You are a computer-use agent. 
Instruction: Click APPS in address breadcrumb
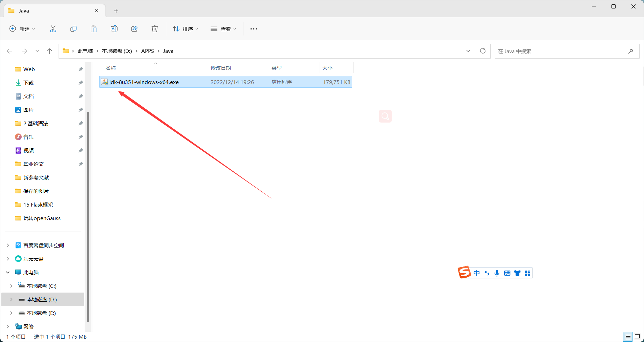[147, 51]
